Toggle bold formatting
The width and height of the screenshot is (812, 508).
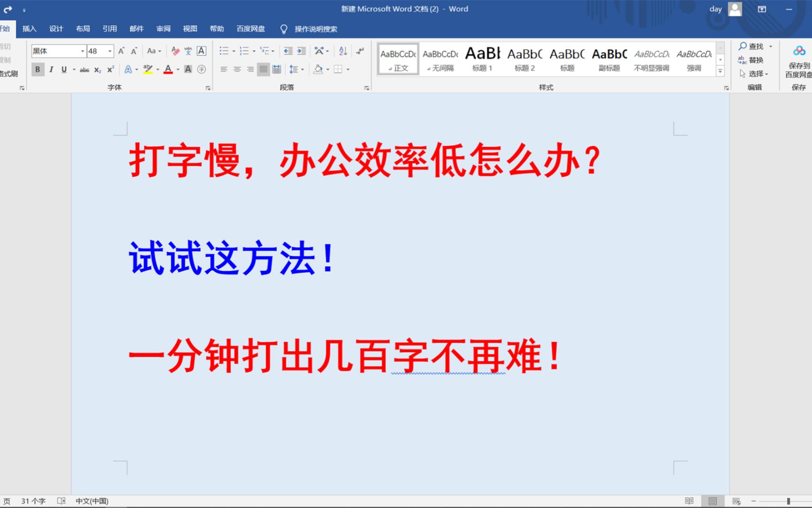[x=37, y=69]
